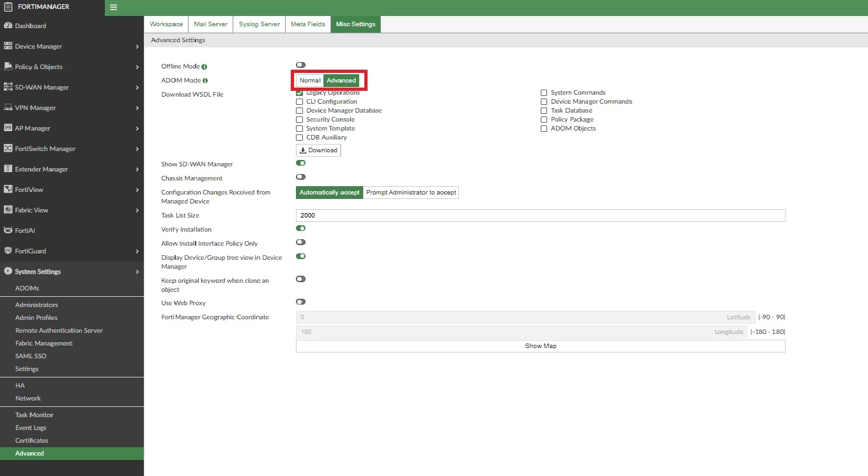Enable Keep original keyword when clone switch
This screenshot has height=476, width=868.
[x=300, y=280]
